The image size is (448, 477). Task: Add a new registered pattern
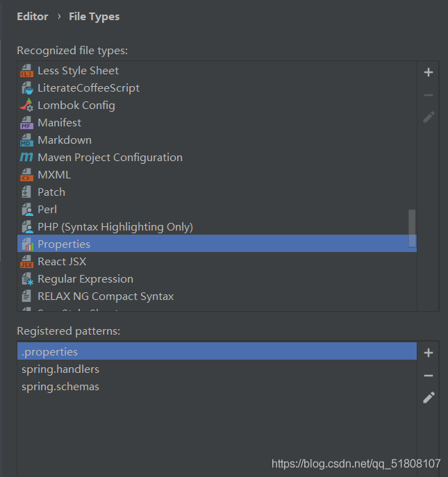429,353
